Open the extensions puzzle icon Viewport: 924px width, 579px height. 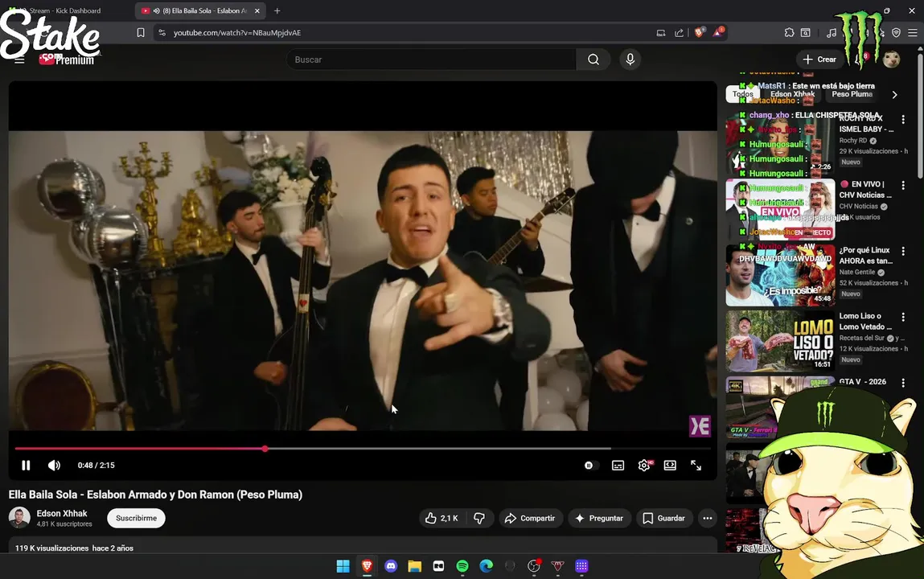click(789, 33)
